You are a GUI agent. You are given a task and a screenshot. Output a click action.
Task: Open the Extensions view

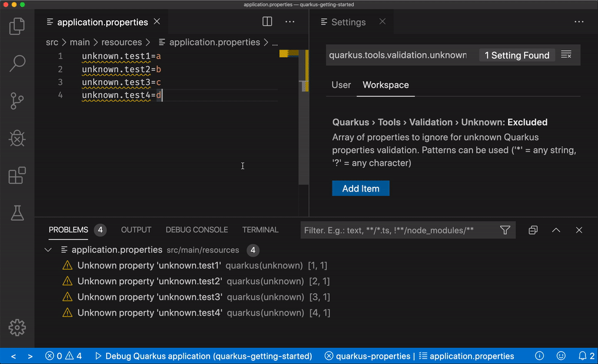point(17,175)
